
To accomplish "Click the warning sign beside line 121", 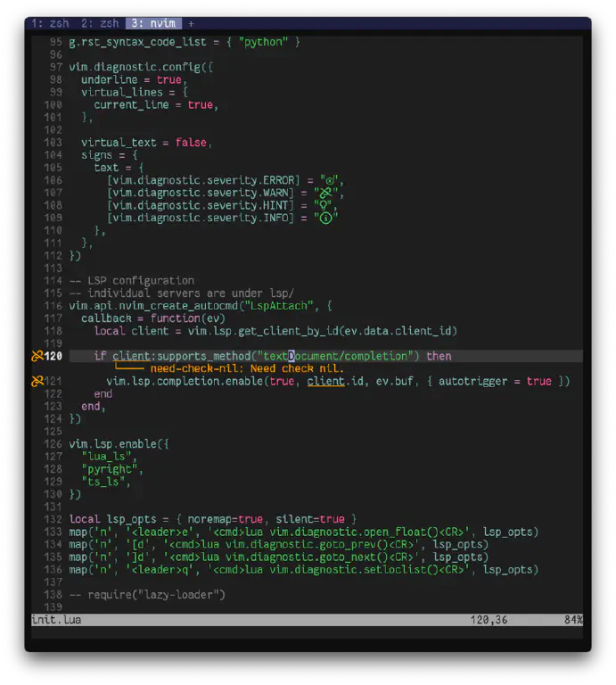I will coord(37,382).
